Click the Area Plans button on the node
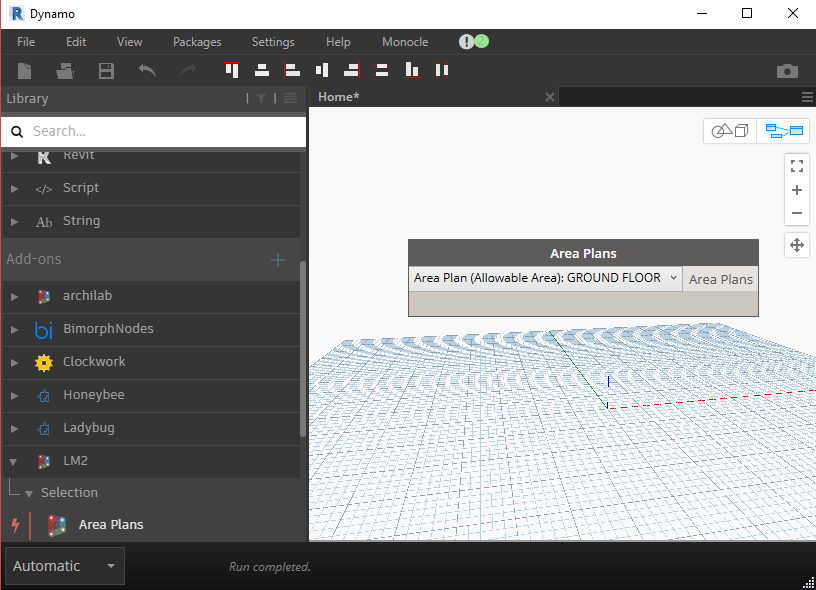This screenshot has height=590, width=816. 720,279
